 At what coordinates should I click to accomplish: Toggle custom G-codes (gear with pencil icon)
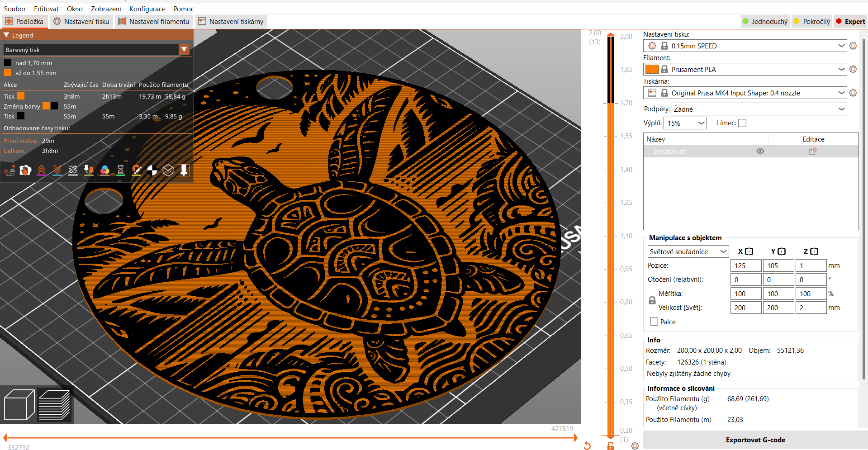(x=136, y=171)
